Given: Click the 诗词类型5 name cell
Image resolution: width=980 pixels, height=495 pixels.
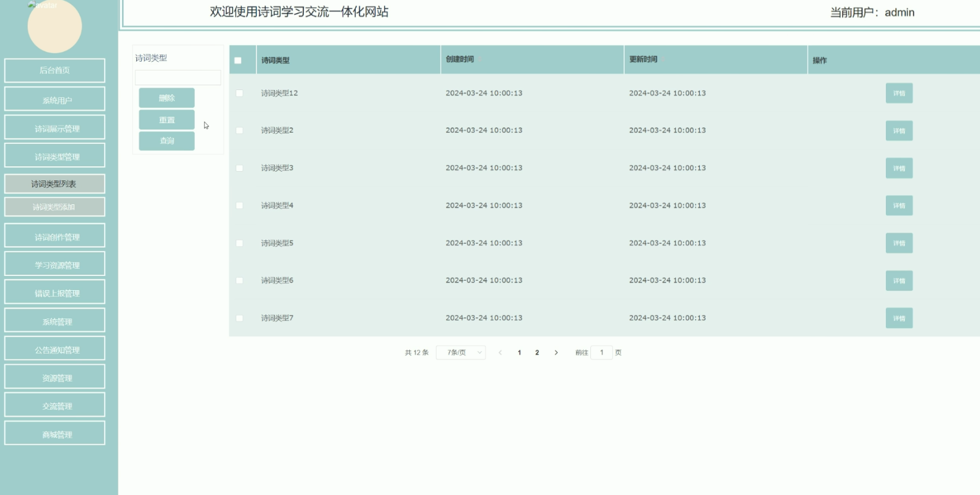Looking at the screenshot, I should (277, 243).
